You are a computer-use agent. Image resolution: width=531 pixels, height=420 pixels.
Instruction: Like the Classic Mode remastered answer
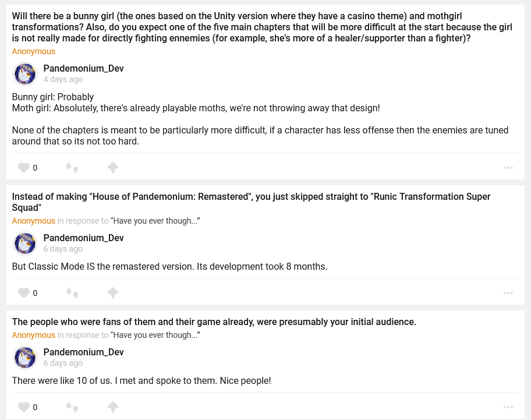coord(24,293)
